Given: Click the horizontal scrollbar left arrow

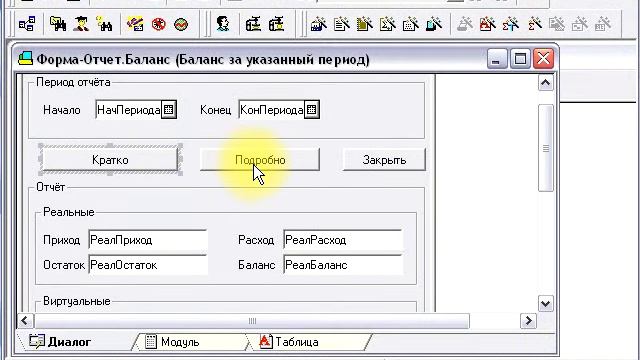Looking at the screenshot, I should [x=24, y=320].
